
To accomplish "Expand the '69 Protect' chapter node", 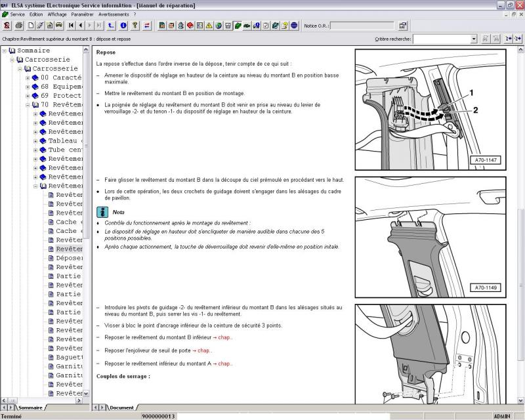I will tap(28, 96).
